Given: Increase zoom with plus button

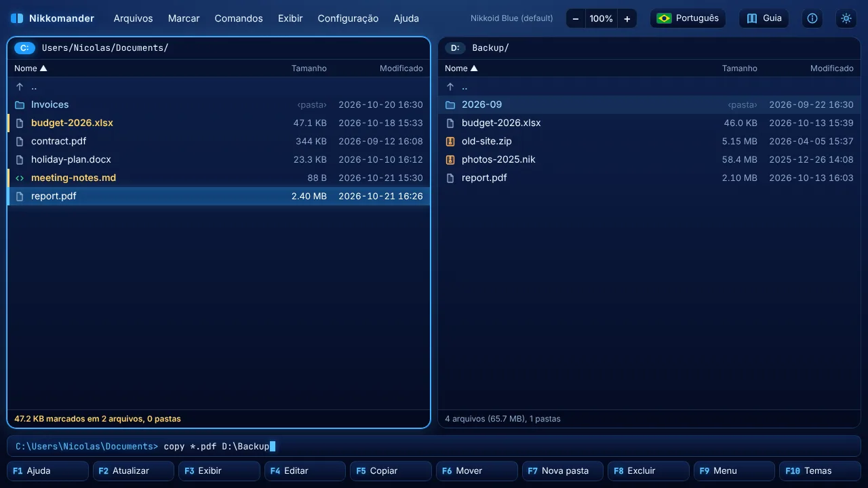Looking at the screenshot, I should tap(627, 18).
